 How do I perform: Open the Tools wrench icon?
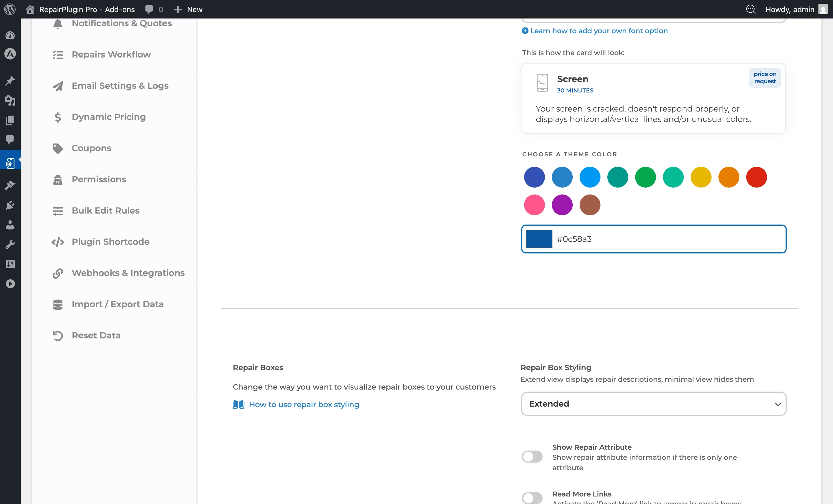[x=10, y=244]
